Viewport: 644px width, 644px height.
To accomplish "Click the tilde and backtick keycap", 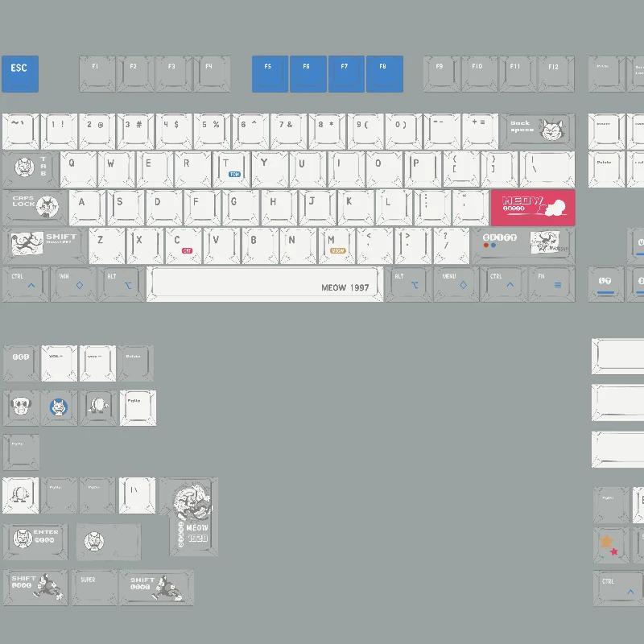I will coord(21,131).
